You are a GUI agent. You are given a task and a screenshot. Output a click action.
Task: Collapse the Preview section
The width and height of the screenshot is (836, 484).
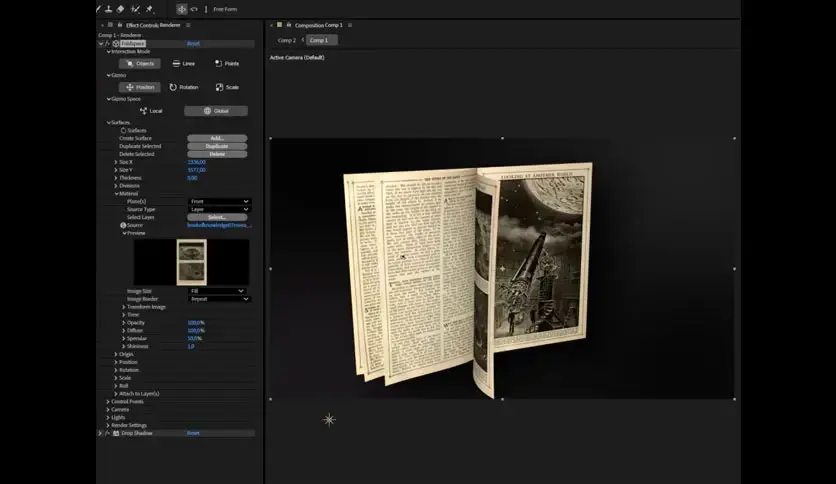(124, 233)
